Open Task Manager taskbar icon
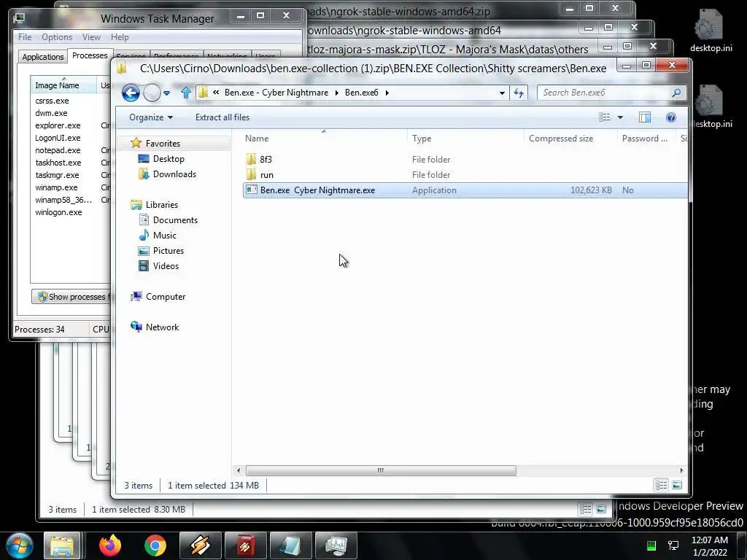747x560 pixels. click(x=337, y=545)
